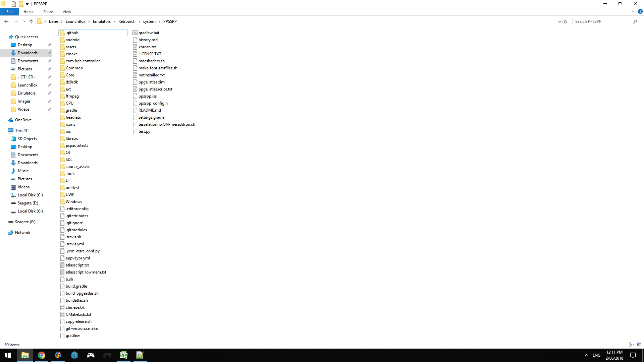Select the LICENSE.TXT file
644x362 pixels.
[x=150, y=54]
